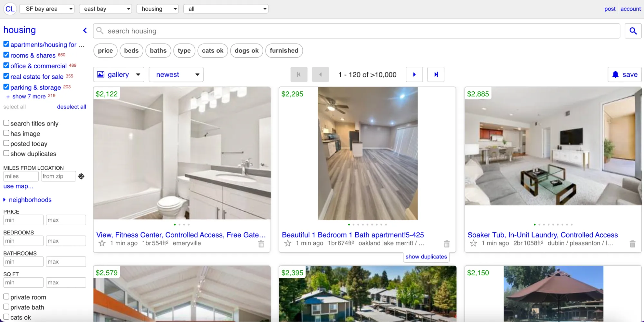Open the newest sort order dropdown
The width and height of the screenshot is (644, 322).
[176, 75]
